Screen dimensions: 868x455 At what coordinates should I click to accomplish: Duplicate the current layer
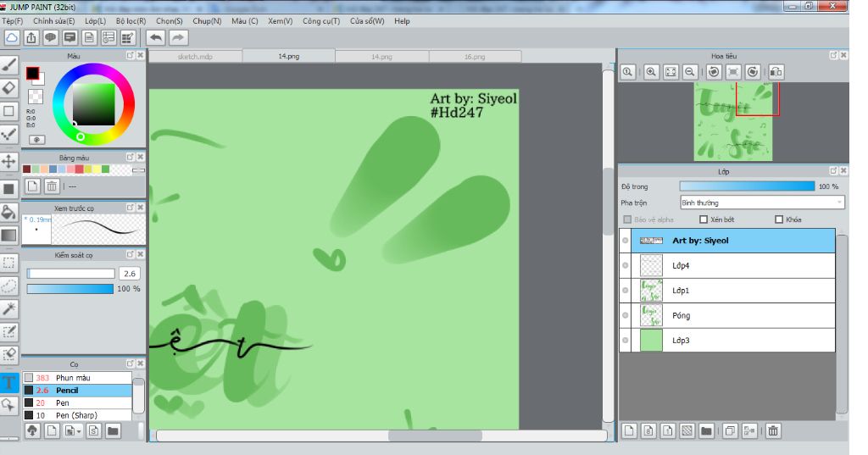730,430
